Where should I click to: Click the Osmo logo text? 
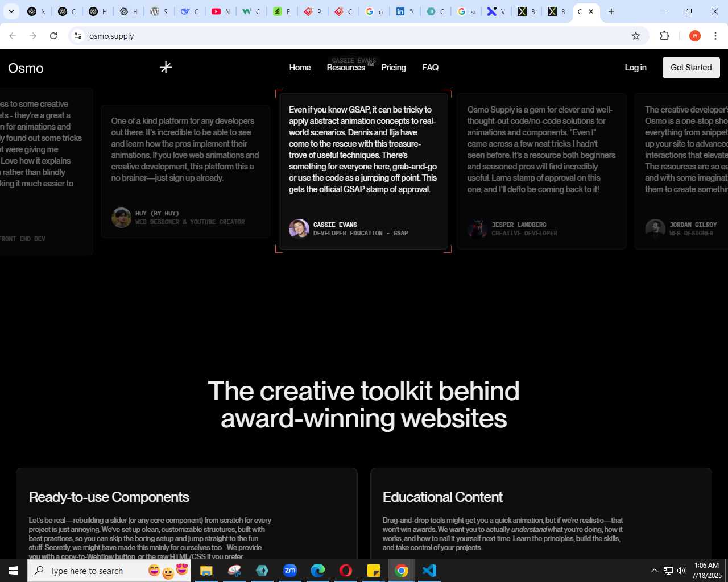[26, 68]
